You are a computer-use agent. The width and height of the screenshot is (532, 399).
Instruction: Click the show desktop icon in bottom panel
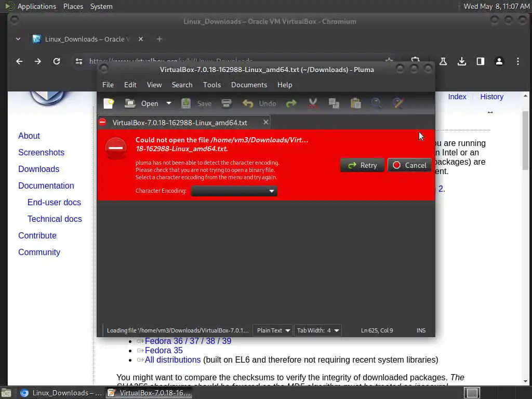pyautogui.click(x=6, y=393)
